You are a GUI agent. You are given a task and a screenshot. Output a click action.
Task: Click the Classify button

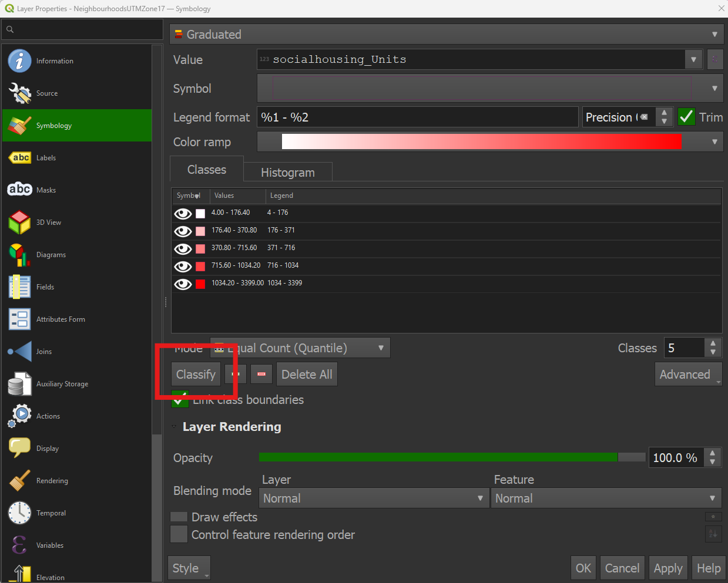[x=196, y=375]
